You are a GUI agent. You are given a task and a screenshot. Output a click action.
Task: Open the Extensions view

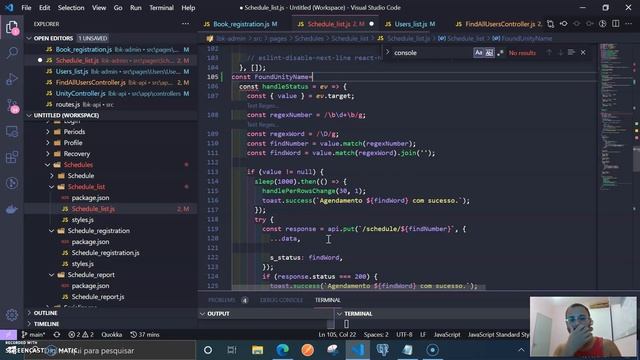coord(12,157)
